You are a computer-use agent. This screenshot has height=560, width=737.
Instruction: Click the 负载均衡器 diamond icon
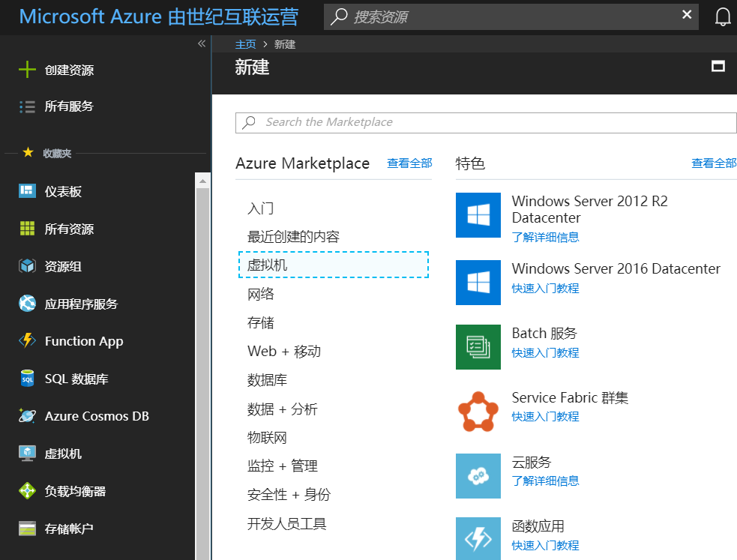(x=27, y=491)
